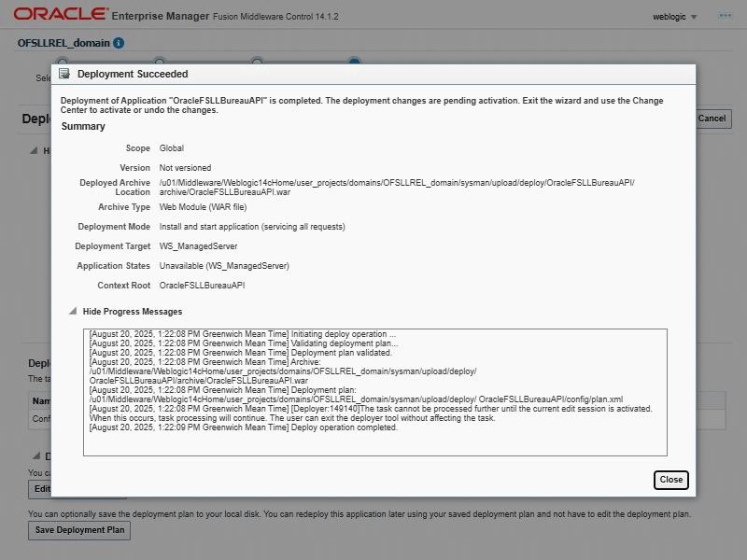Click inside the progress messages log box
Viewport: 747px width, 560px height.
(x=374, y=392)
